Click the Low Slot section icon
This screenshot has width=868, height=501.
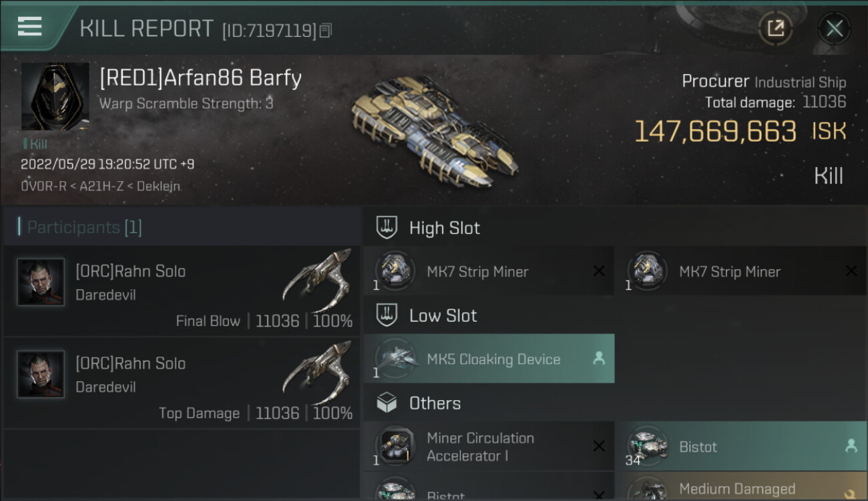[x=387, y=315]
